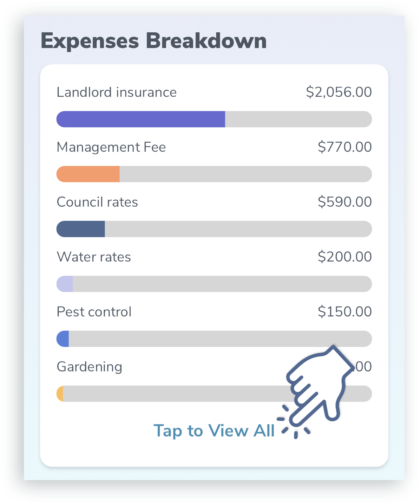Click the $150.00 amount
420x504 pixels.
(344, 311)
